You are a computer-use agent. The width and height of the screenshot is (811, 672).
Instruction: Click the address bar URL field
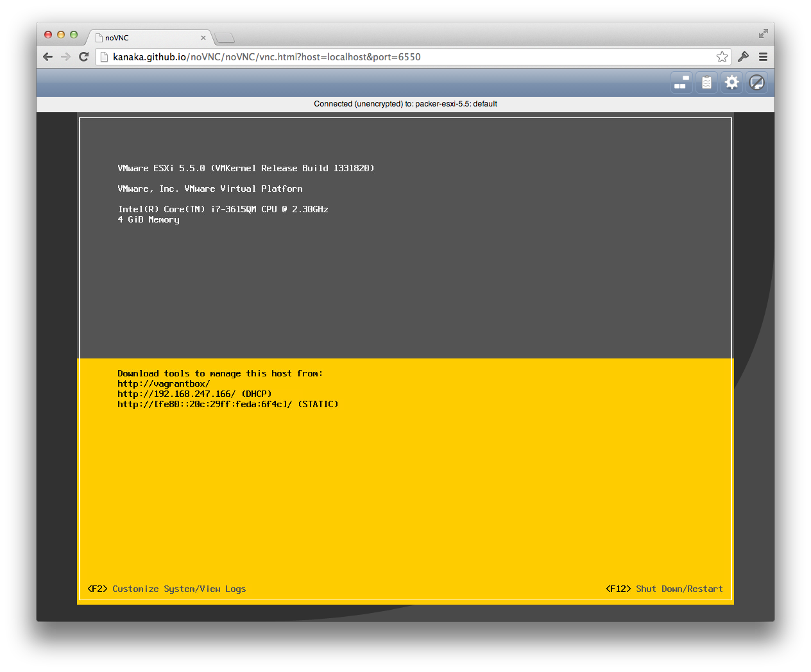pyautogui.click(x=414, y=56)
